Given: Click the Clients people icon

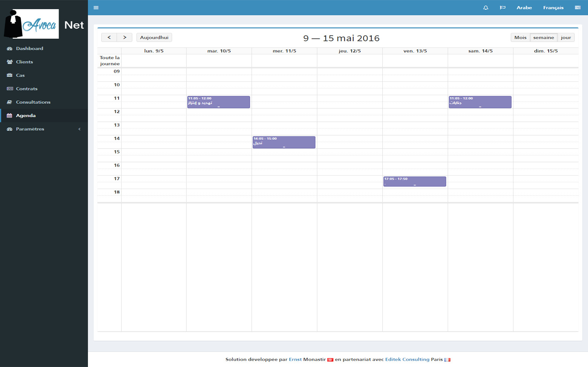Looking at the screenshot, I should (10, 62).
